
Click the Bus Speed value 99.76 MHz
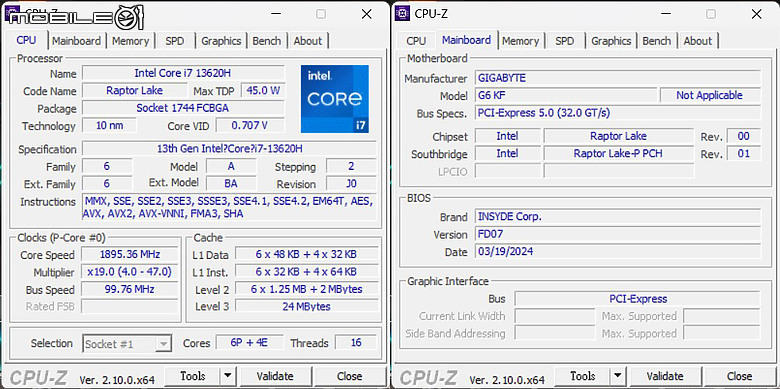coord(129,289)
